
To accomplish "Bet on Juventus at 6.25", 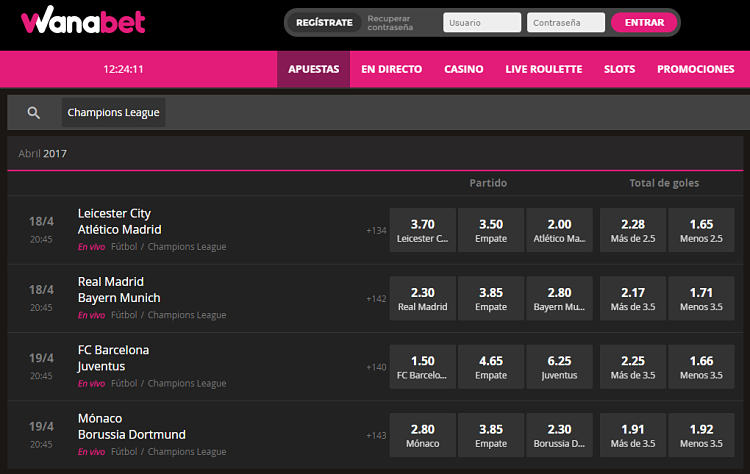I will point(560,367).
